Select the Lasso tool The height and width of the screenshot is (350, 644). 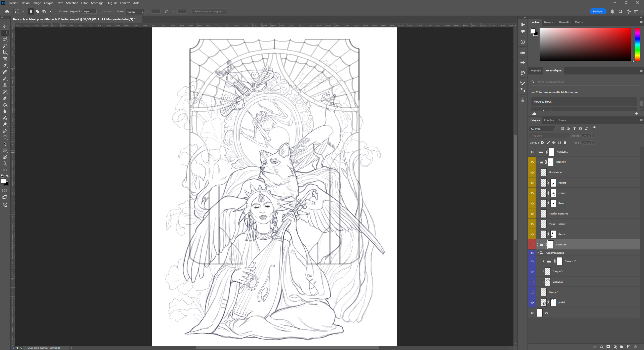[x=5, y=39]
